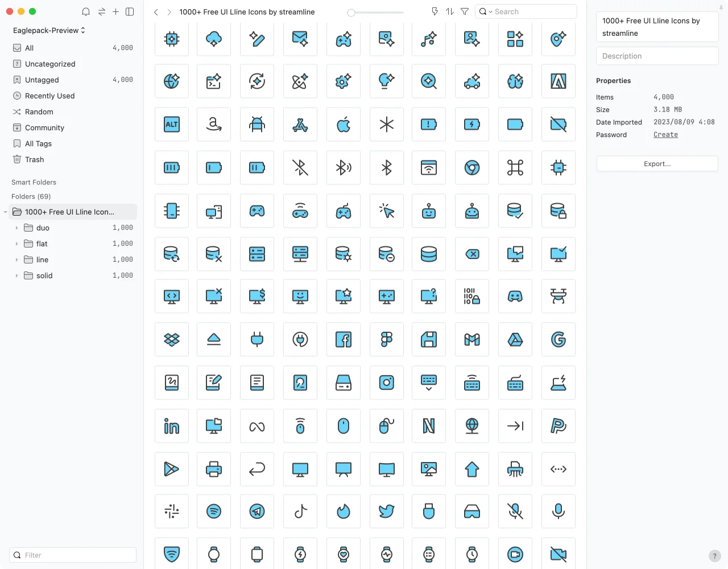728x569 pixels.
Task: Select Uncategorized in the sidebar
Action: coord(73,64)
